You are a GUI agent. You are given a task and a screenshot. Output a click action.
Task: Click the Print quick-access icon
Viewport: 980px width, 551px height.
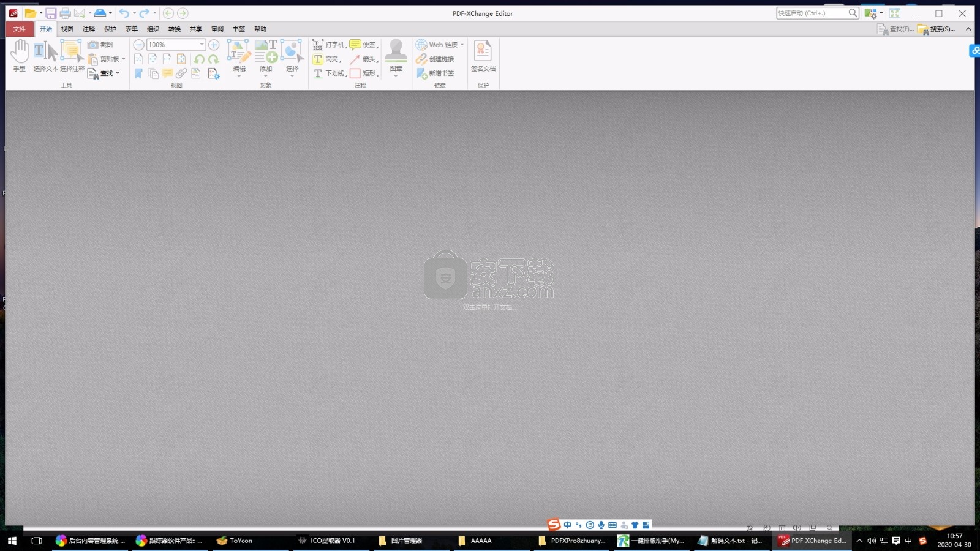click(65, 13)
